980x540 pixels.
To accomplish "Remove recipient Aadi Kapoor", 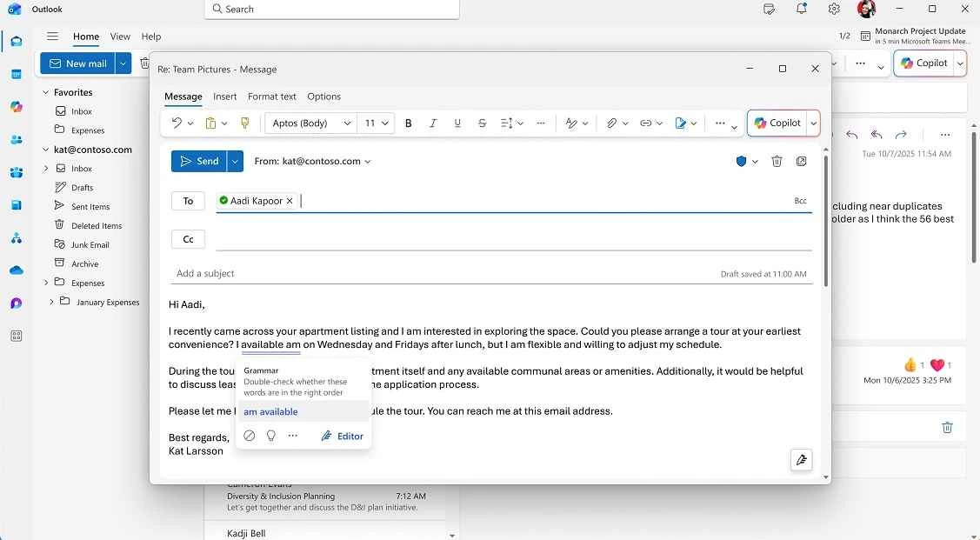I will [290, 201].
